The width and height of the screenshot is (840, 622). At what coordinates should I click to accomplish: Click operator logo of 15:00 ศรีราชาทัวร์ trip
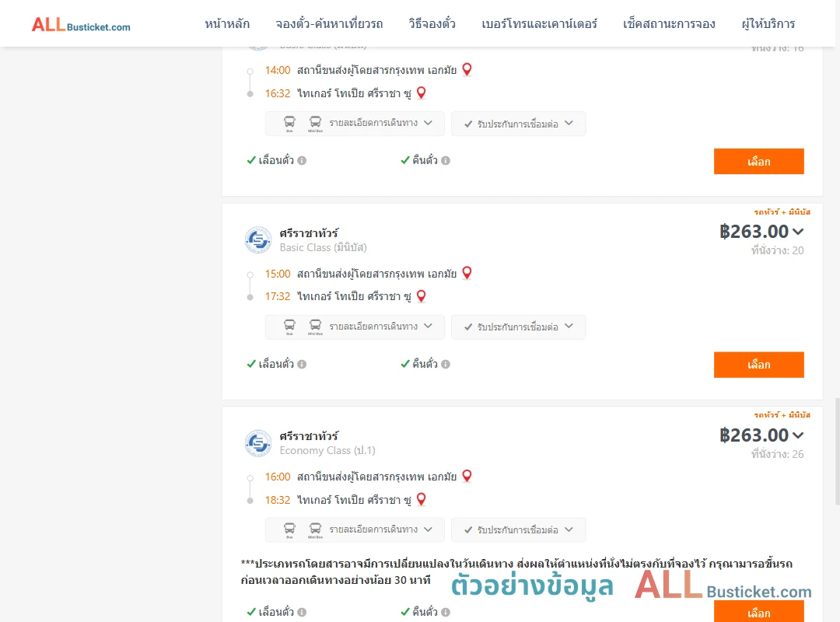258,239
